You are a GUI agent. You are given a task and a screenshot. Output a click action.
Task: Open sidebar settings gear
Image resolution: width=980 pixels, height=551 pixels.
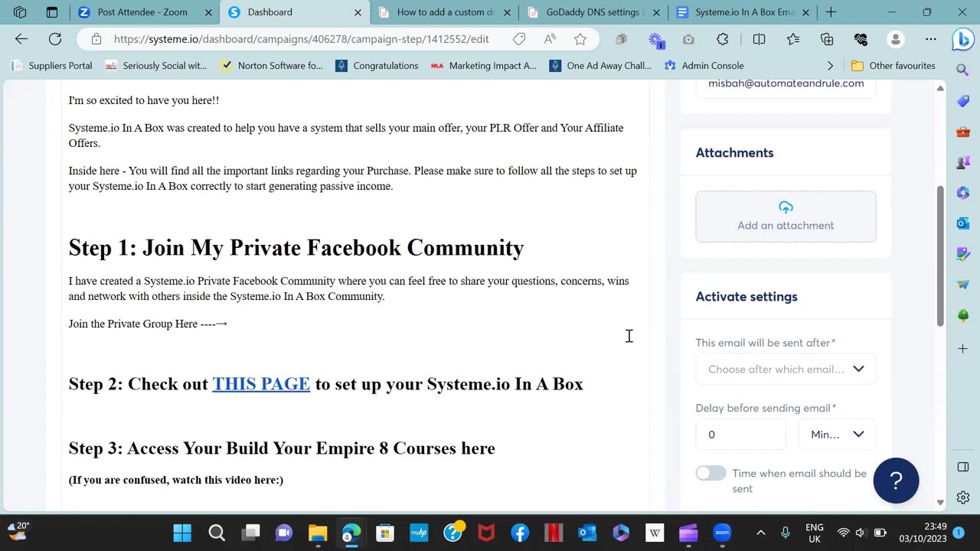coord(963,497)
